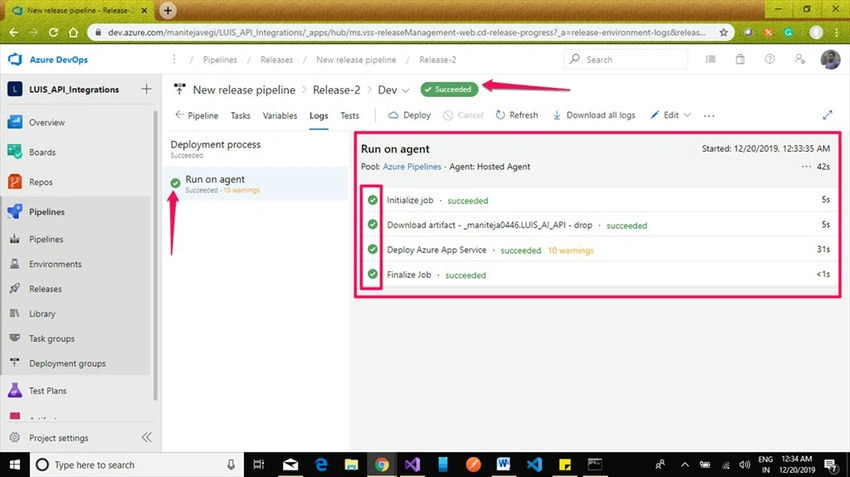Go to Releases in the sidebar
The image size is (850, 477).
coord(46,289)
